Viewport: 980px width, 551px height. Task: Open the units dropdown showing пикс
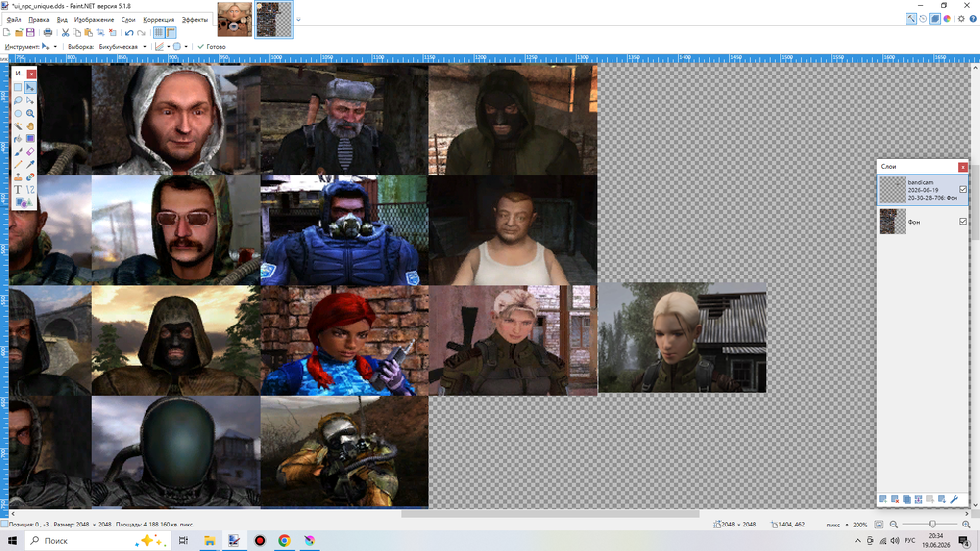click(838, 525)
